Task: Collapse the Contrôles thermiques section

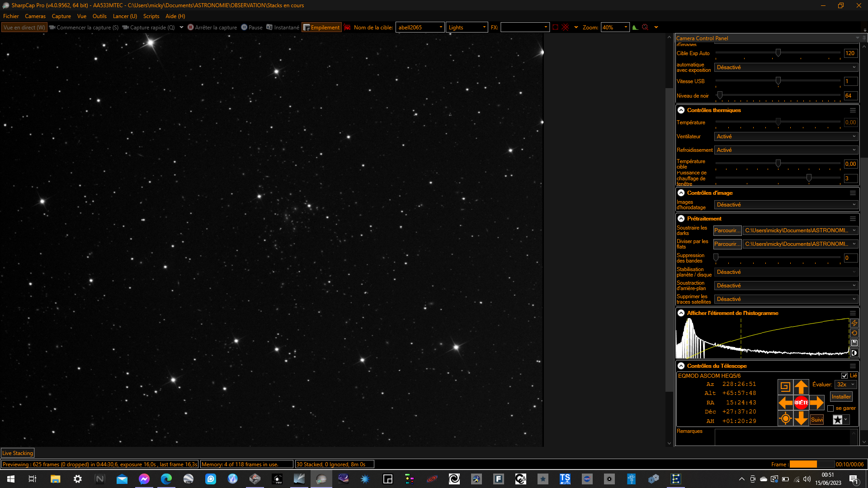Action: coord(681,110)
